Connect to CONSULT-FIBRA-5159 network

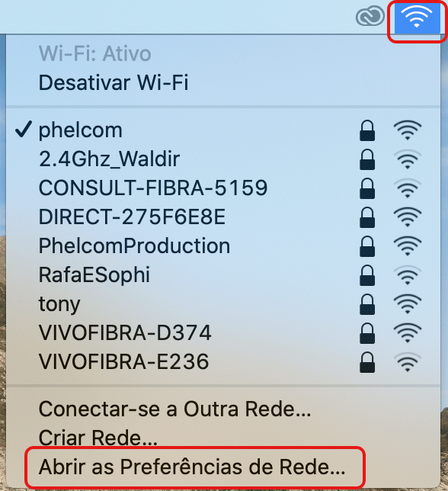[223, 188]
